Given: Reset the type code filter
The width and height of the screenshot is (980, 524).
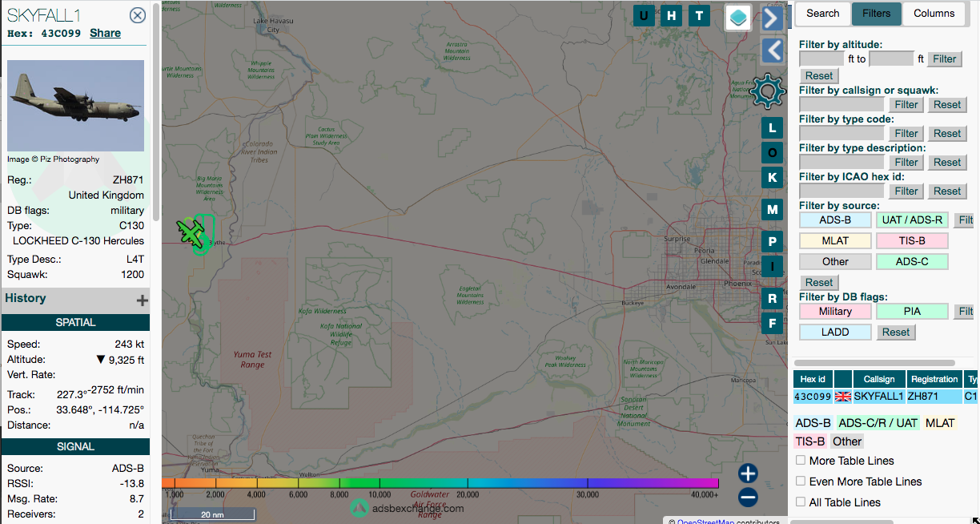Looking at the screenshot, I should (x=947, y=133).
